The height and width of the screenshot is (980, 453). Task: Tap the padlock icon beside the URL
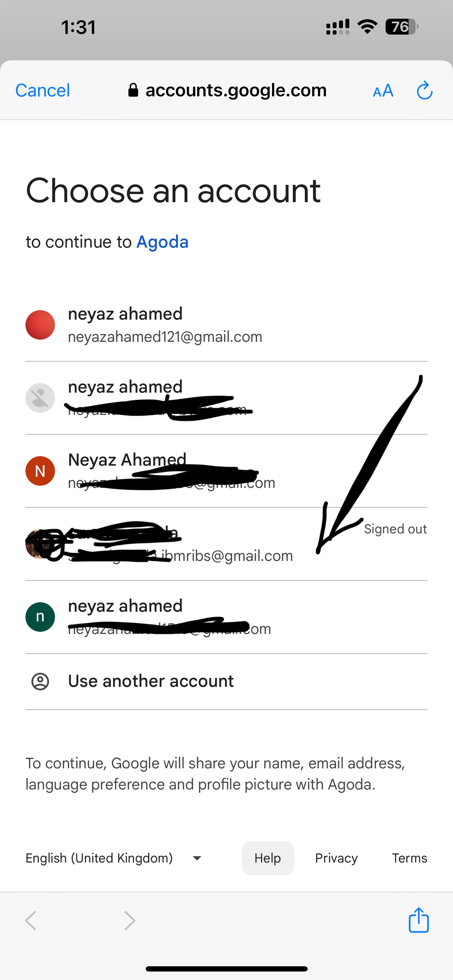click(133, 90)
